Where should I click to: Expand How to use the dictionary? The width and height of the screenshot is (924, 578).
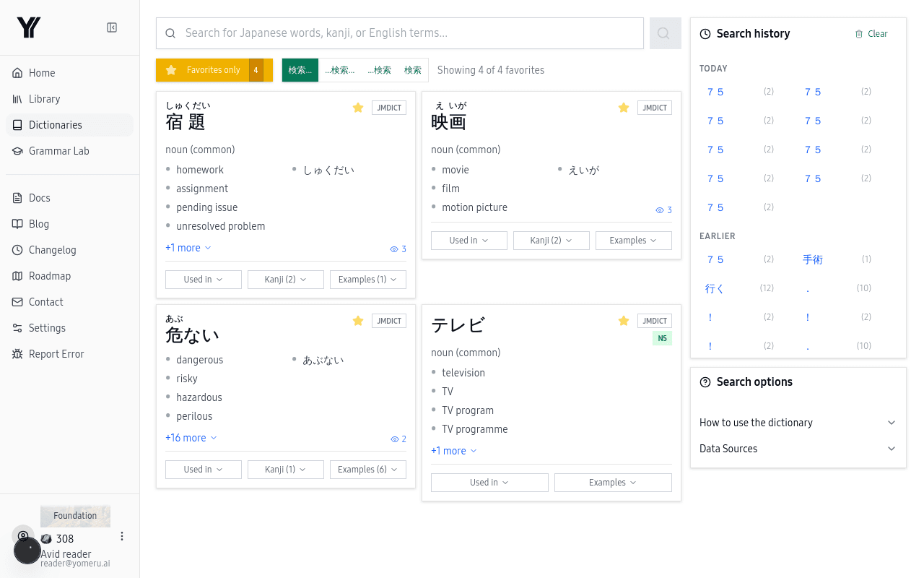(798, 423)
